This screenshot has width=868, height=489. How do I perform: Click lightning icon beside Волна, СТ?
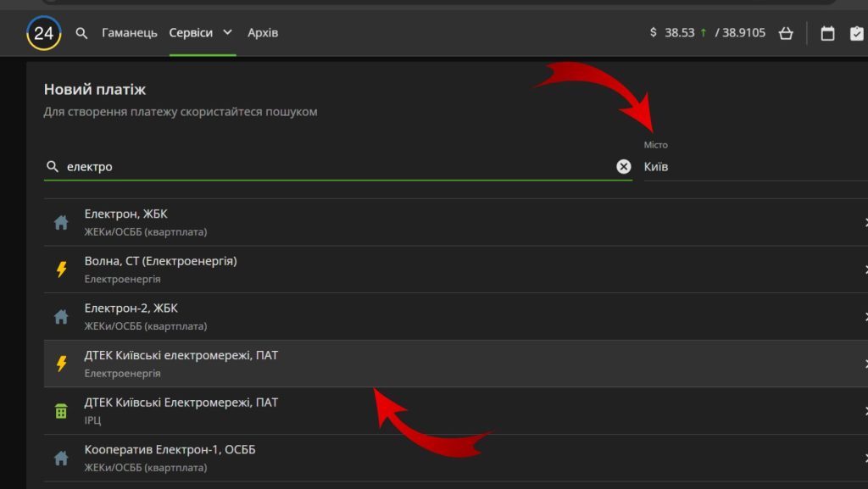[61, 270]
